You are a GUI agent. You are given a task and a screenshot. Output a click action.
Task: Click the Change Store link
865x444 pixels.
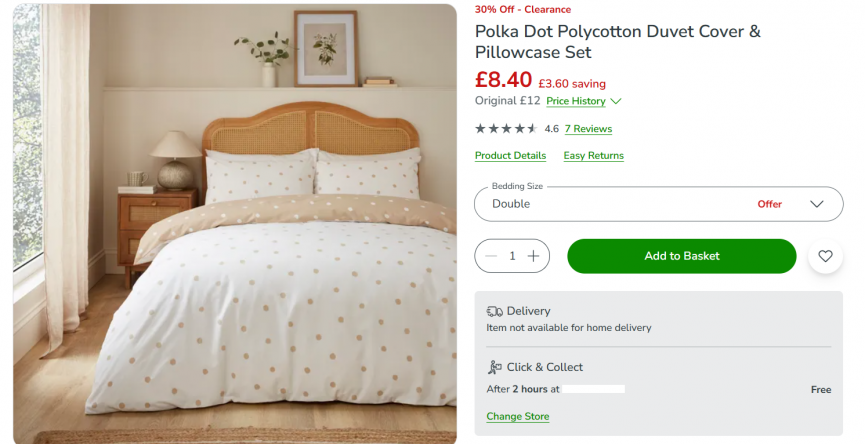click(517, 416)
